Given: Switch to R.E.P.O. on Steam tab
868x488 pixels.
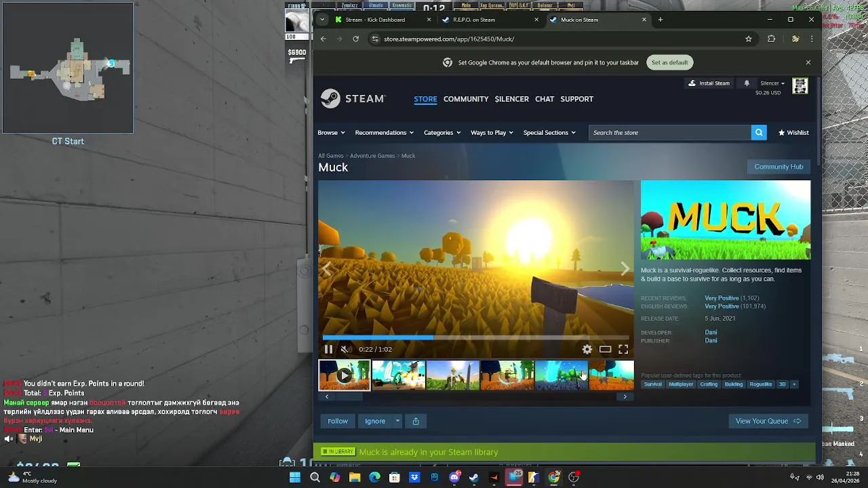Looking at the screenshot, I should click(x=490, y=20).
